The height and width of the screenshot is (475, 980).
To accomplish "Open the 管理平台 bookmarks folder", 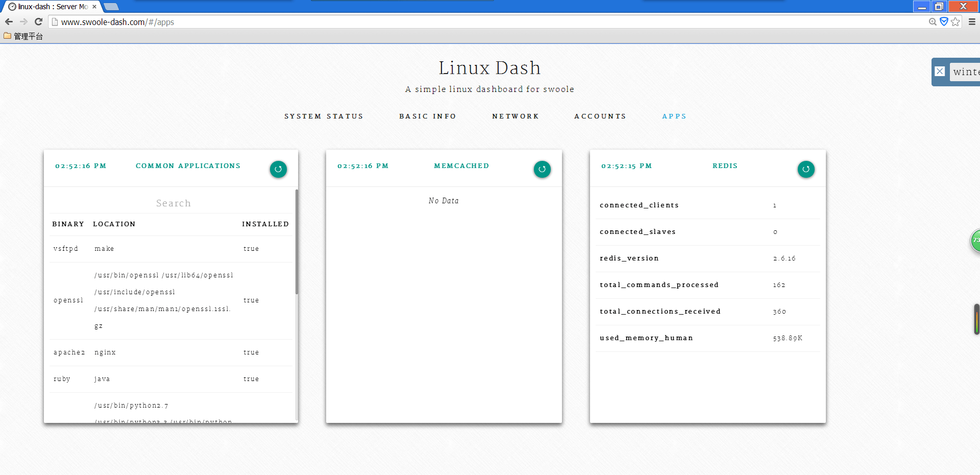I will point(23,36).
